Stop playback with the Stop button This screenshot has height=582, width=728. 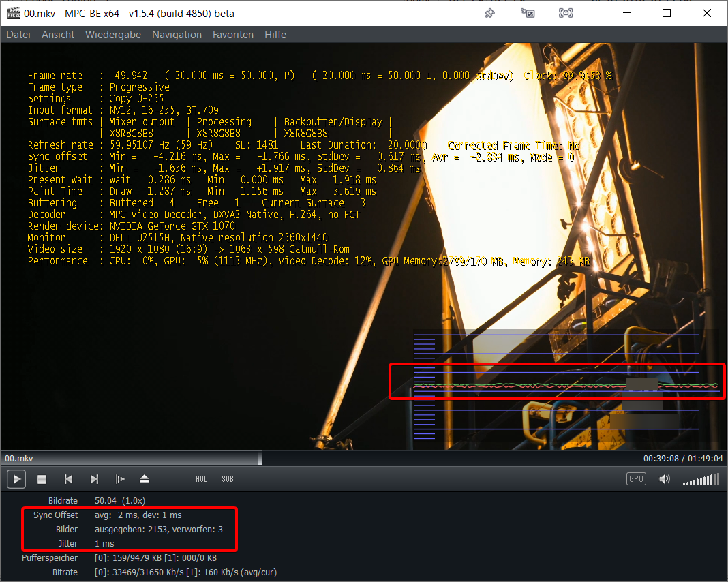tap(42, 479)
